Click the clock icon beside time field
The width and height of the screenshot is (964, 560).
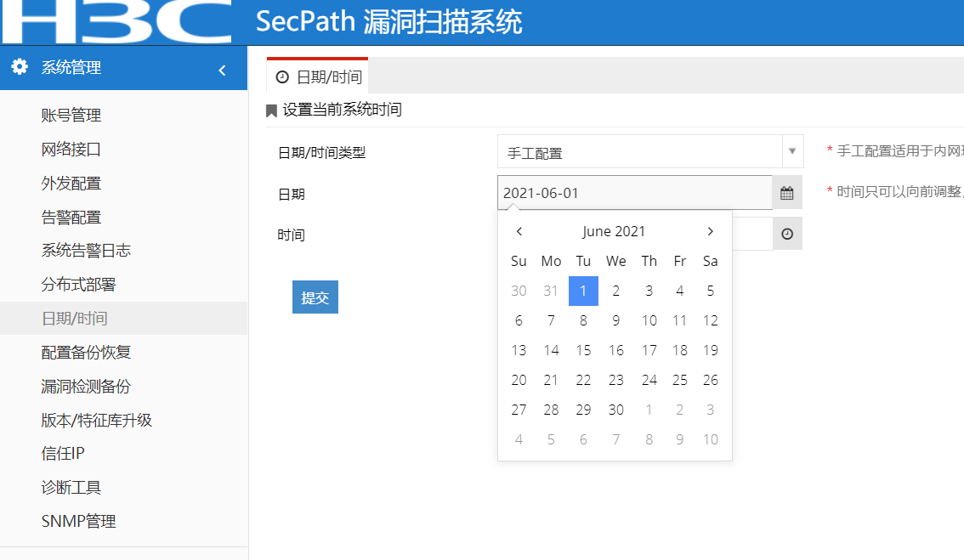[787, 234]
